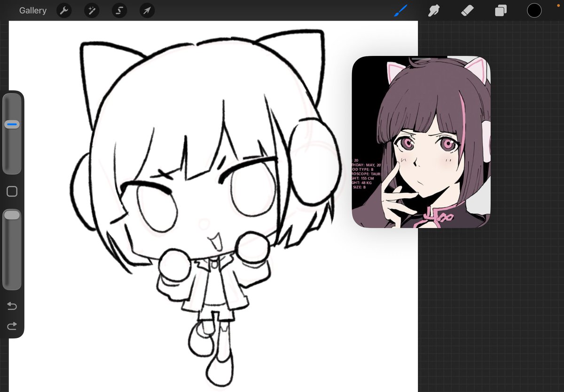The width and height of the screenshot is (564, 392).
Task: Open the Actions wrench menu
Action: (x=64, y=10)
